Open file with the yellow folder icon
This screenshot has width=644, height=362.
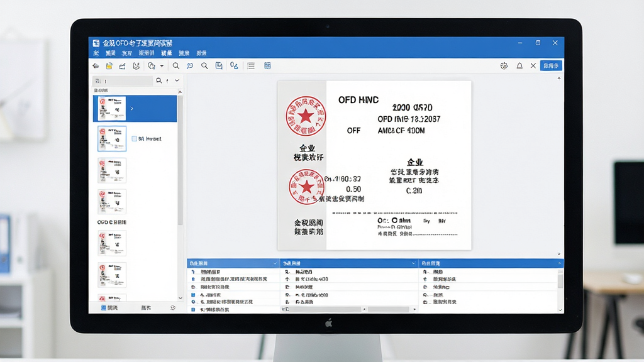(109, 65)
